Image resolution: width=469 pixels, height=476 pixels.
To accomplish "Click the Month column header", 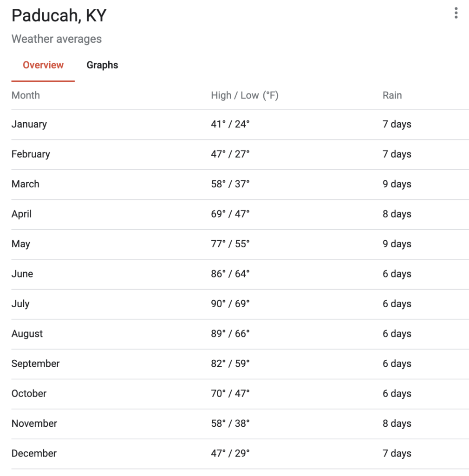I will (x=26, y=95).
